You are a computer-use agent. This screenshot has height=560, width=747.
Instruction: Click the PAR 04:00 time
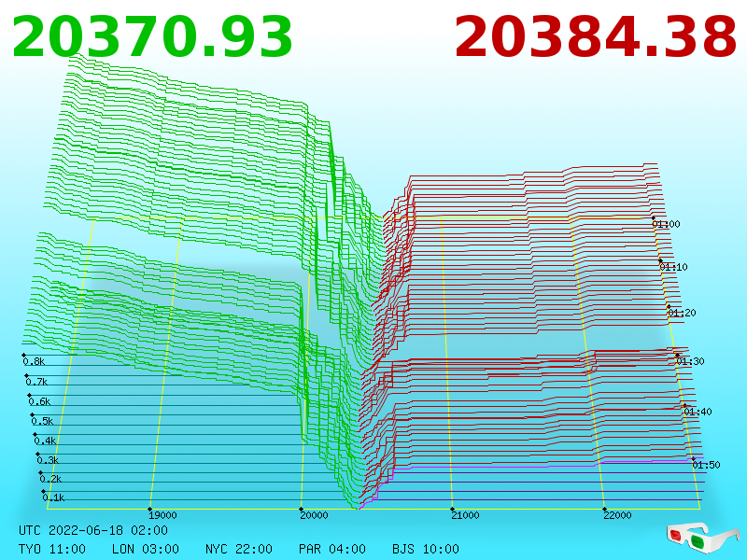(x=332, y=549)
